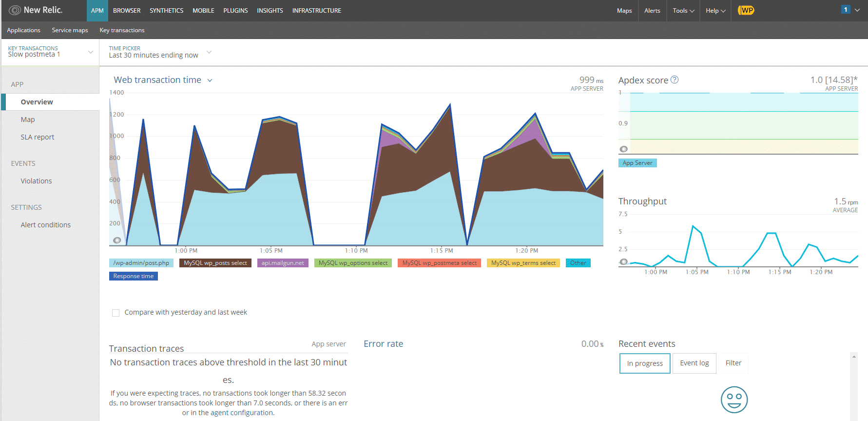Enable Compare with yesterday and last week
This screenshot has height=421, width=868.
point(116,313)
